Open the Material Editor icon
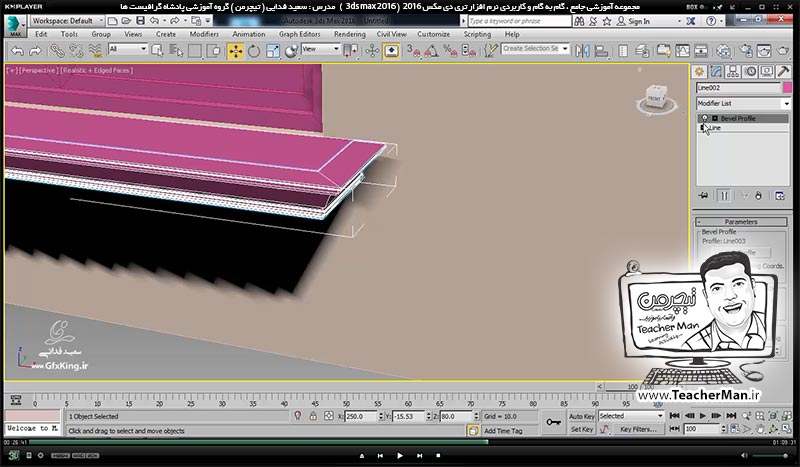 [723, 51]
